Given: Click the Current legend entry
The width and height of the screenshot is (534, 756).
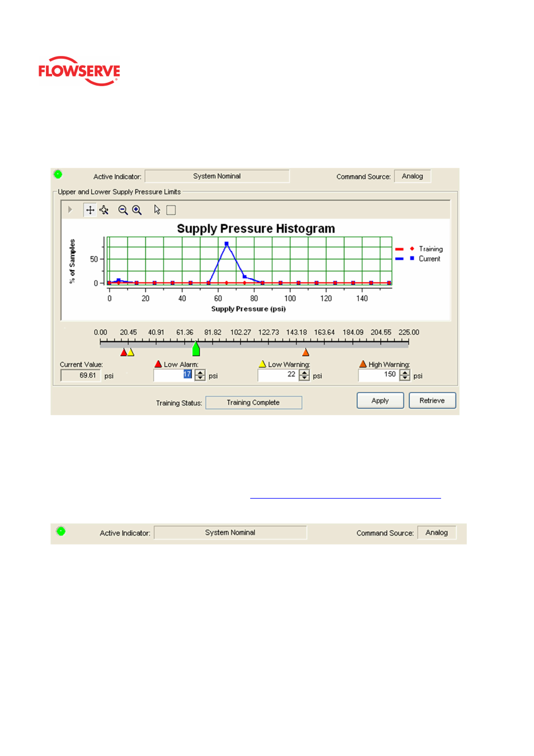Looking at the screenshot, I should pyautogui.click(x=418, y=259).
